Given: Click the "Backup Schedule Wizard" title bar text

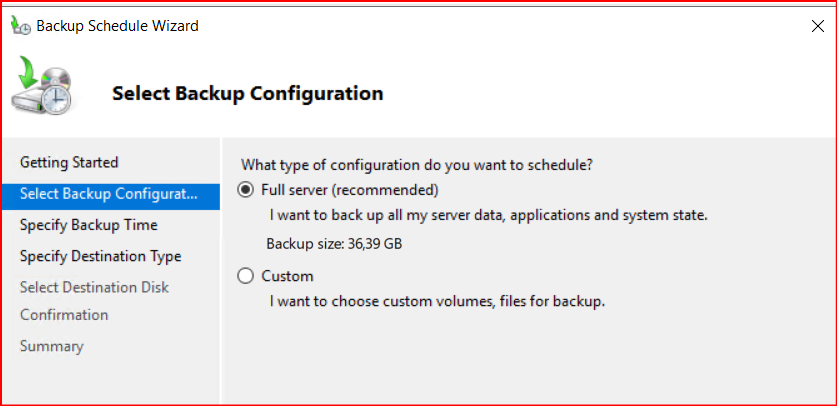Looking at the screenshot, I should [x=117, y=26].
